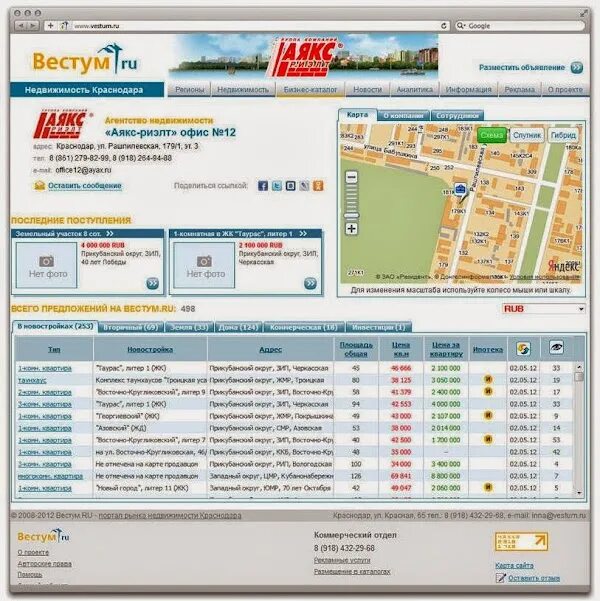Open the Карта сайта footer link
Viewport: 600px width, 601px height.
(x=514, y=565)
